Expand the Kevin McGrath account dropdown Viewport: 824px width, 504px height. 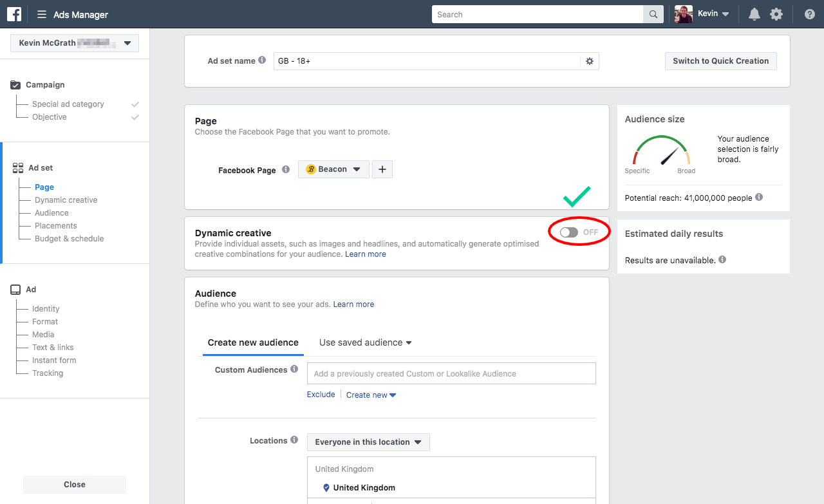point(75,43)
